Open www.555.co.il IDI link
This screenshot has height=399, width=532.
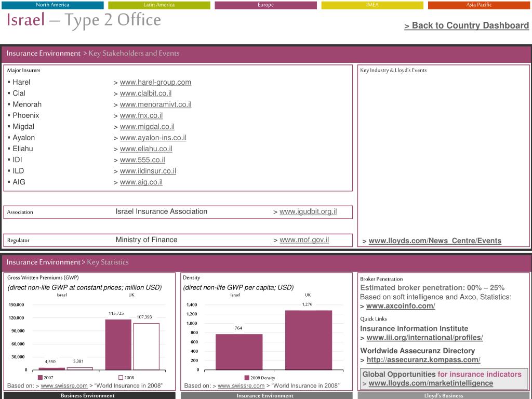coord(142,160)
